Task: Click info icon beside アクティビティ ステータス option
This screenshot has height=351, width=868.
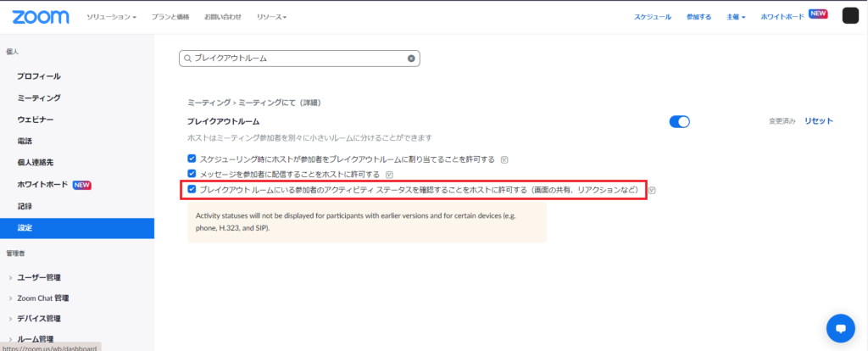Action: point(653,190)
